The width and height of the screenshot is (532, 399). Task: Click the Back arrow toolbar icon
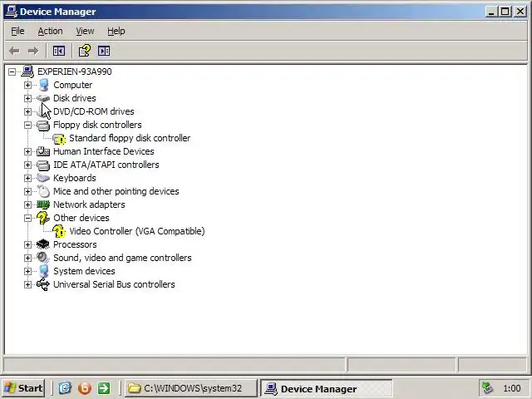[x=14, y=52]
